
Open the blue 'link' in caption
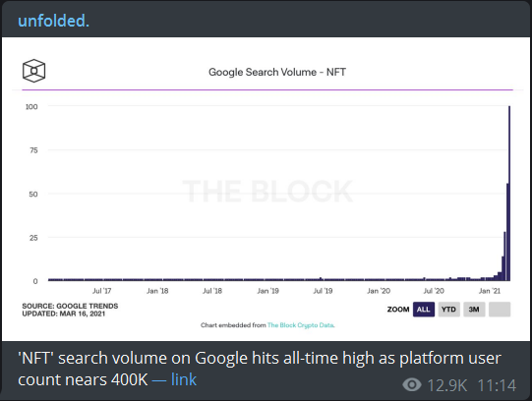point(184,379)
